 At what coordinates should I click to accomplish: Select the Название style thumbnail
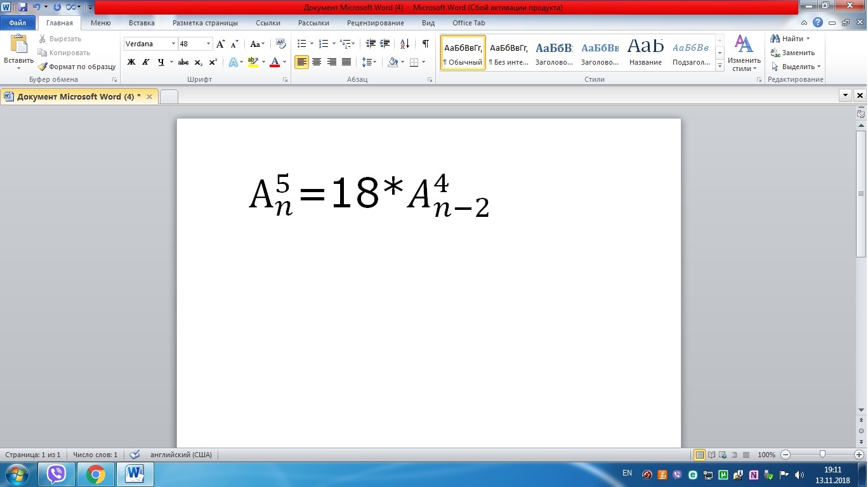(x=645, y=53)
